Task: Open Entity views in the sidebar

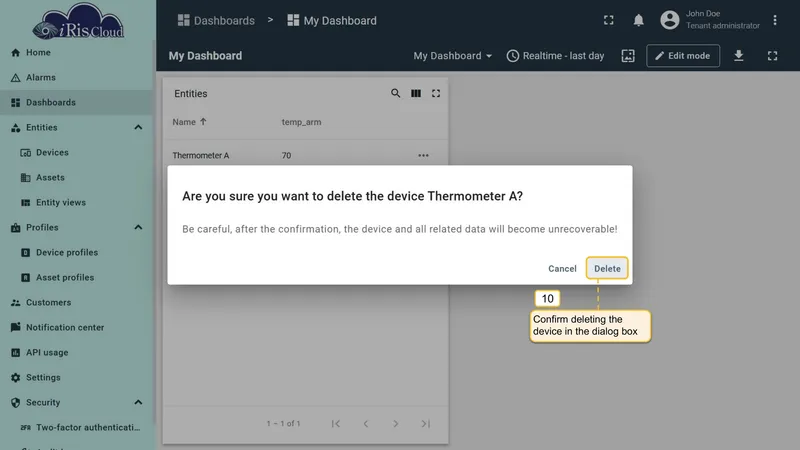Action: (x=77, y=203)
